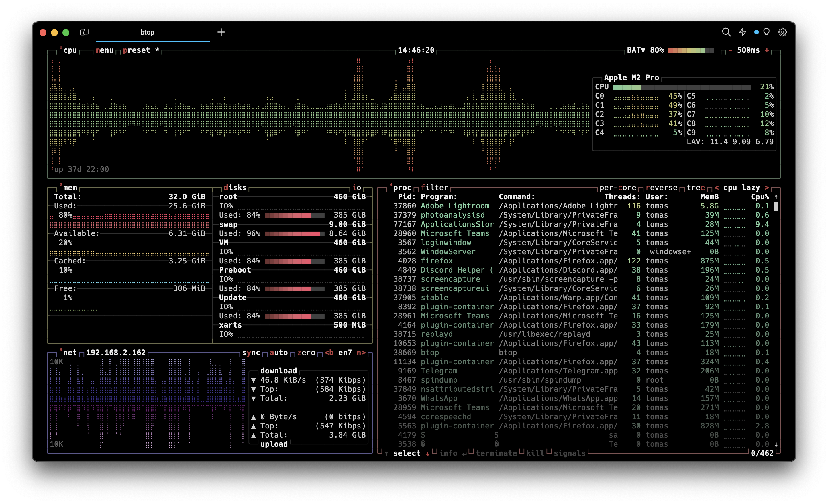Toggle reverse sorting of processes
Screen dimensions: 828x504
click(x=661, y=187)
